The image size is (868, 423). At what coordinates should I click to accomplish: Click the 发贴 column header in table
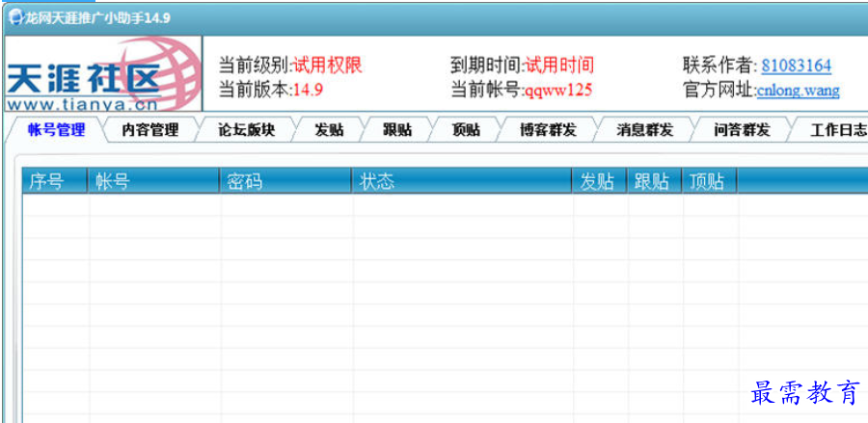(599, 181)
